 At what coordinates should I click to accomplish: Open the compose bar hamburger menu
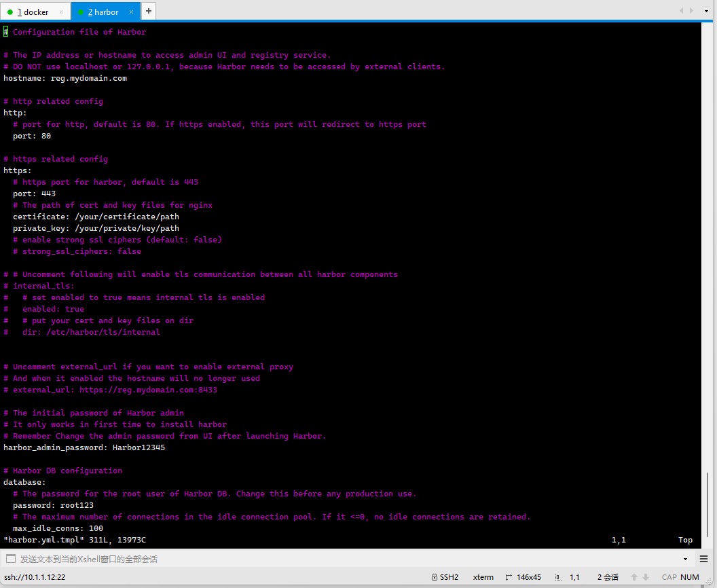pos(703,559)
